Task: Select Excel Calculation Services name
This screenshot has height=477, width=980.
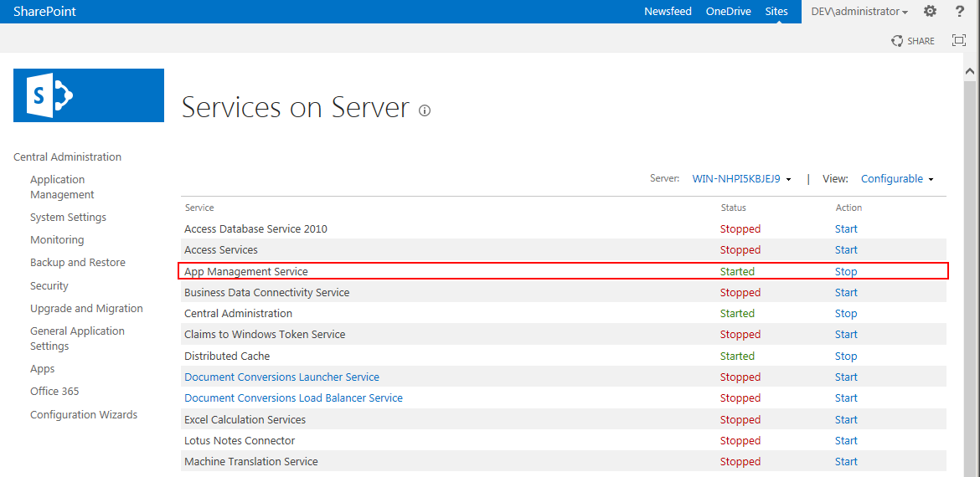Action: (245, 419)
